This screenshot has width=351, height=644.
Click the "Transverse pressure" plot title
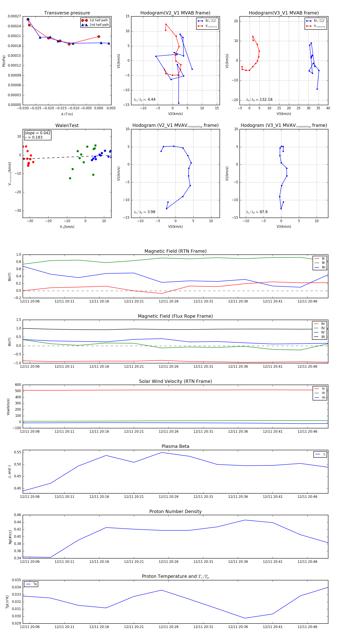[67, 13]
